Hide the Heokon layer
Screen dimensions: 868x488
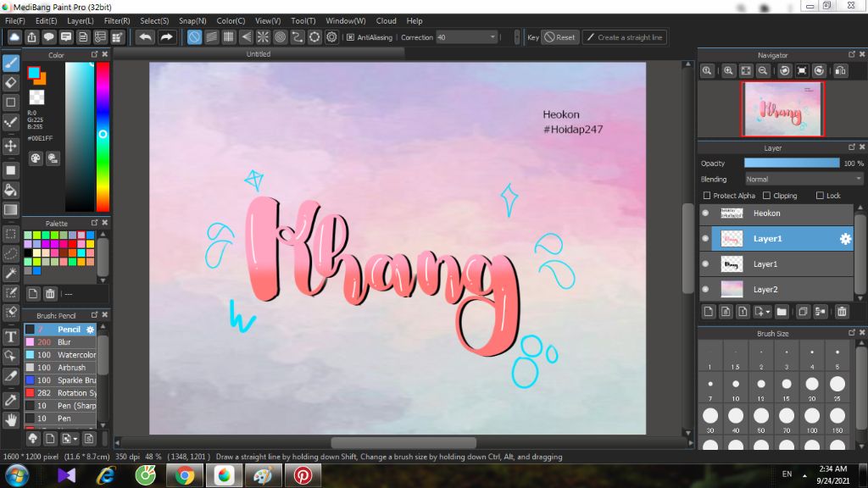705,213
